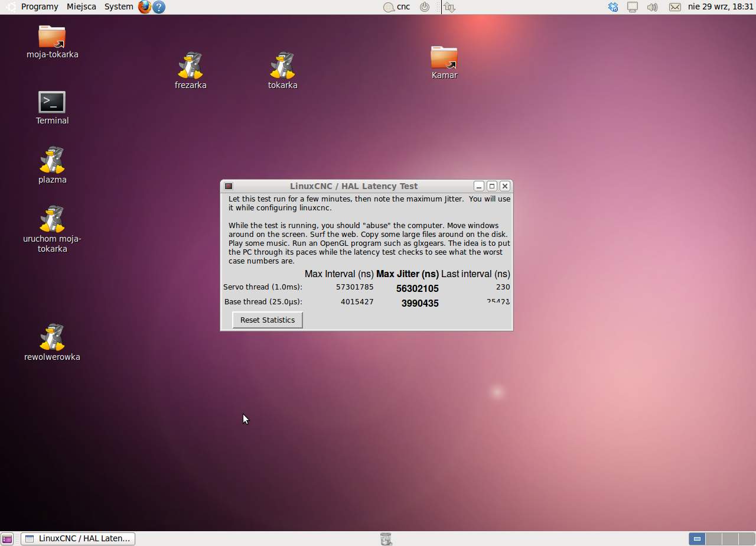The image size is (756, 546).
Task: Switch to the second workspace
Action: [713, 539]
